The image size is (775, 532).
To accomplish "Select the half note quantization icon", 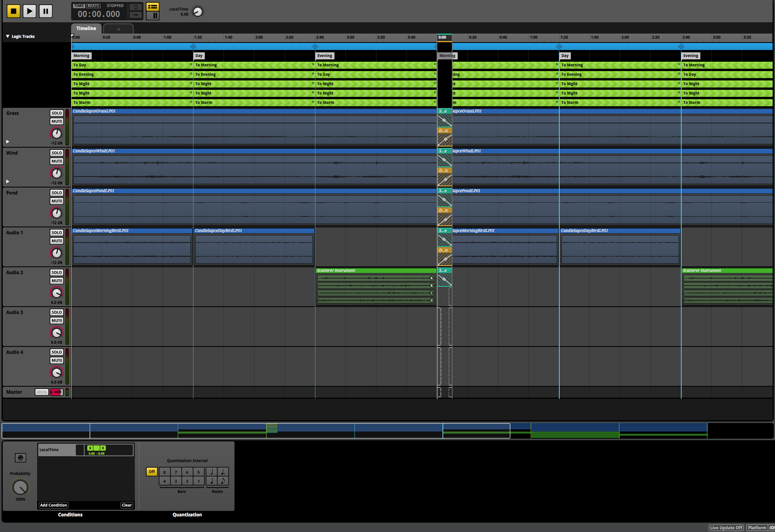I will point(212,472).
